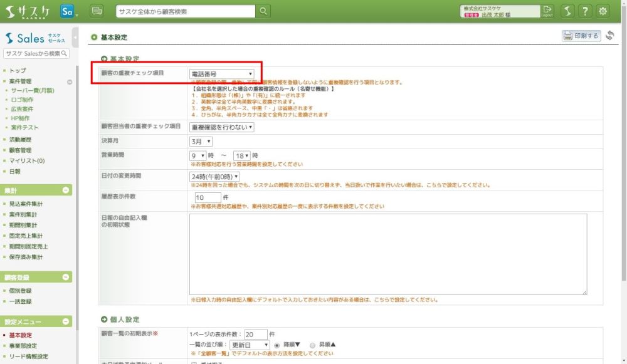Viewport: 627px width, 364px height.
Task: Open the 個別登録 link
Action: (x=21, y=291)
